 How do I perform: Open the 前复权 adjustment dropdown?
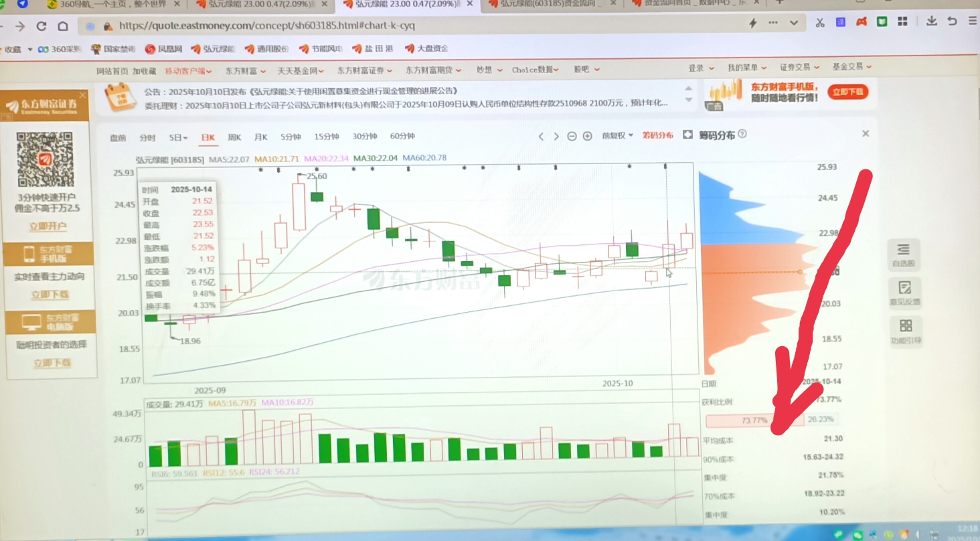[x=617, y=135]
